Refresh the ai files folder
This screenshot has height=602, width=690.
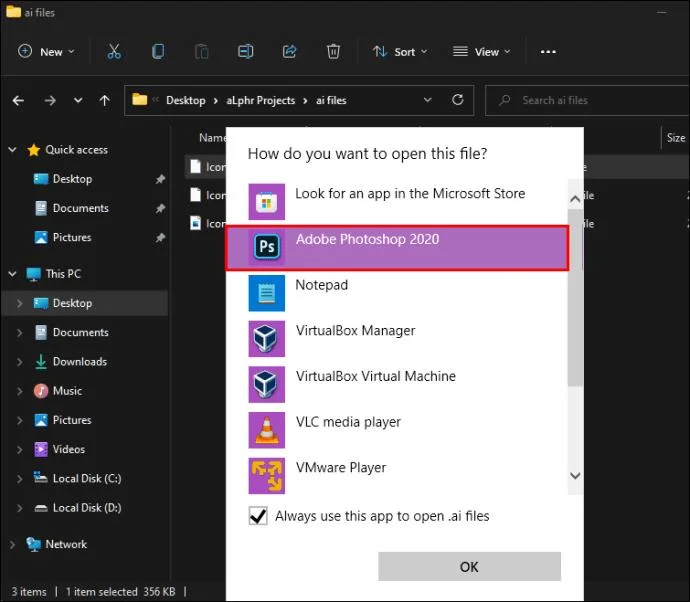(458, 100)
